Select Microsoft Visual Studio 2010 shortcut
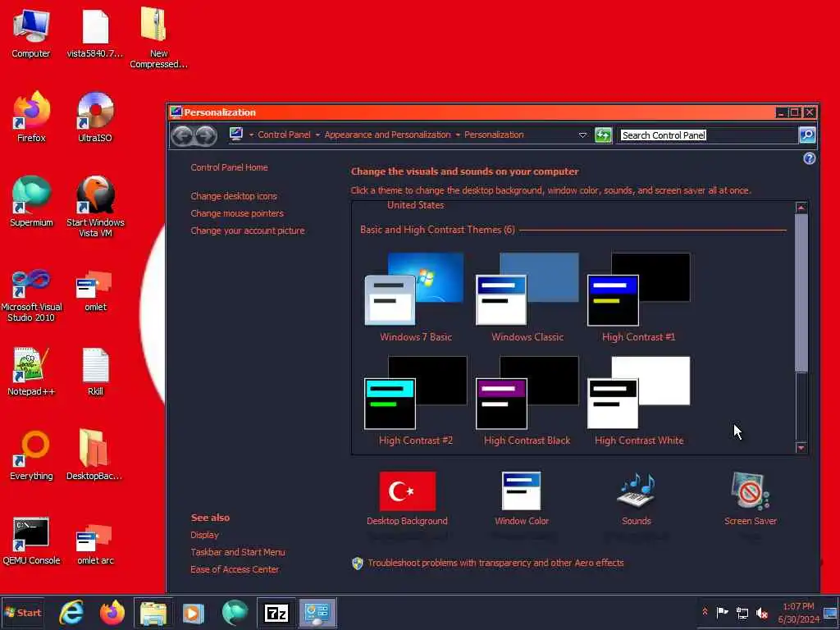The width and height of the screenshot is (840, 630). tap(31, 295)
